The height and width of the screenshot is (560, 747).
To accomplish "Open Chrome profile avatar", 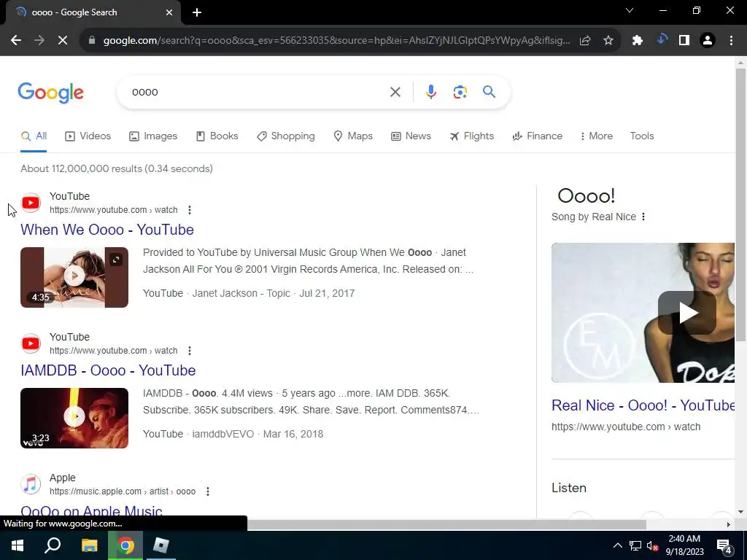I will coord(708,41).
